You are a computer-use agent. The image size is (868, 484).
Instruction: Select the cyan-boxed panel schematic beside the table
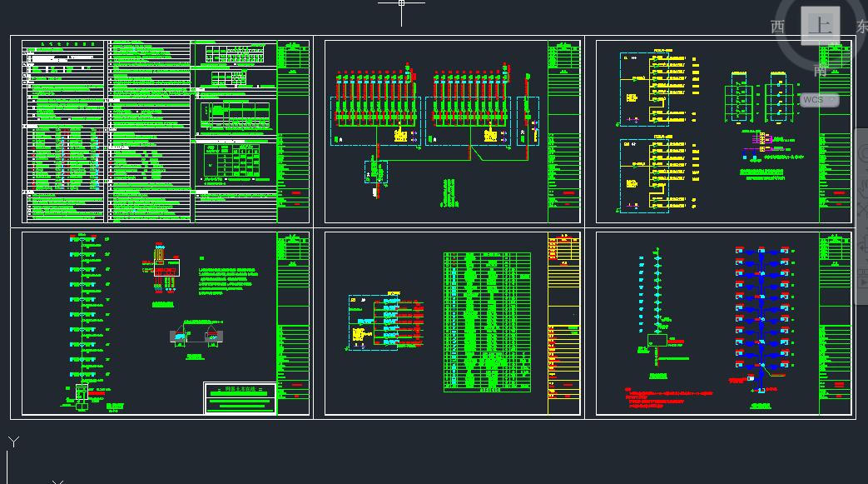pyautogui.click(x=386, y=321)
